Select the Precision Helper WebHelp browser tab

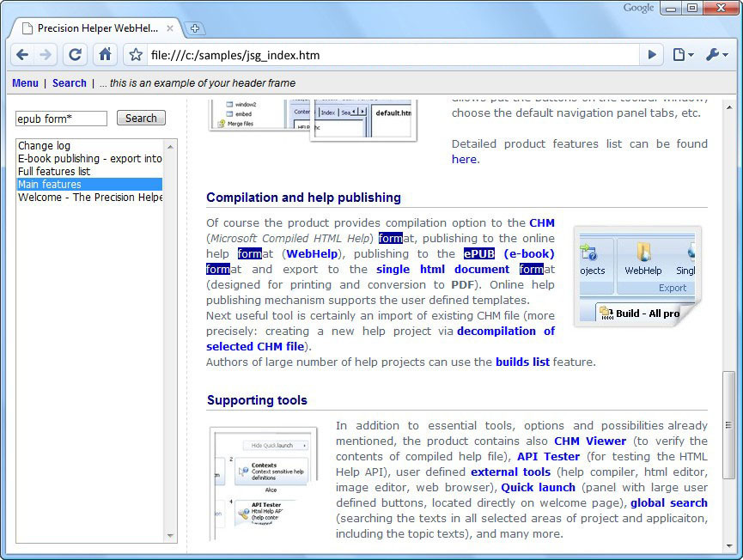pos(97,28)
